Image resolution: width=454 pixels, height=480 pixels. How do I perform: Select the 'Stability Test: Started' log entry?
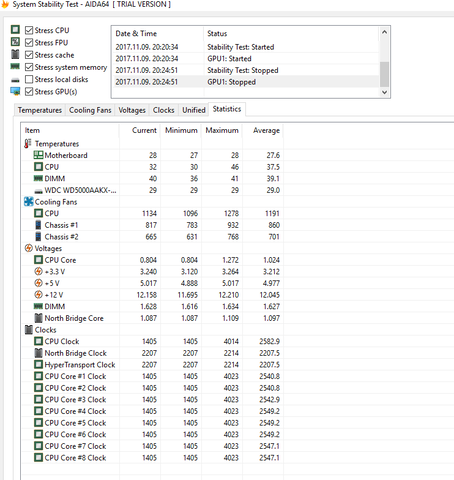pyautogui.click(x=246, y=47)
